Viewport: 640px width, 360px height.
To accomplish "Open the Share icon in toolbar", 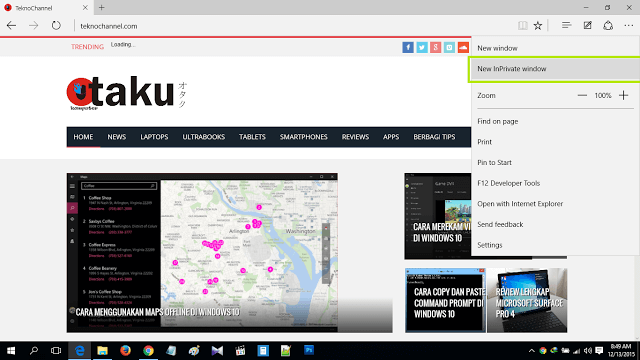I will coord(608,26).
